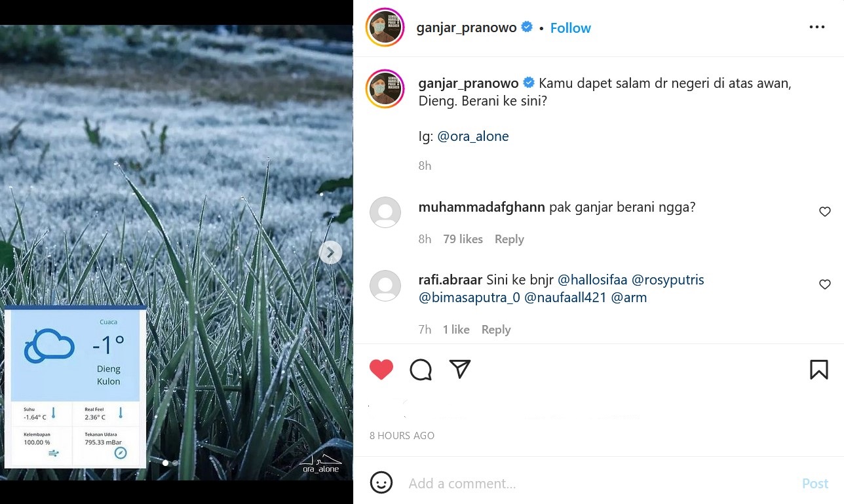Screen dimensions: 844x504
Task: Go to next photo with arrow
Action: (330, 252)
